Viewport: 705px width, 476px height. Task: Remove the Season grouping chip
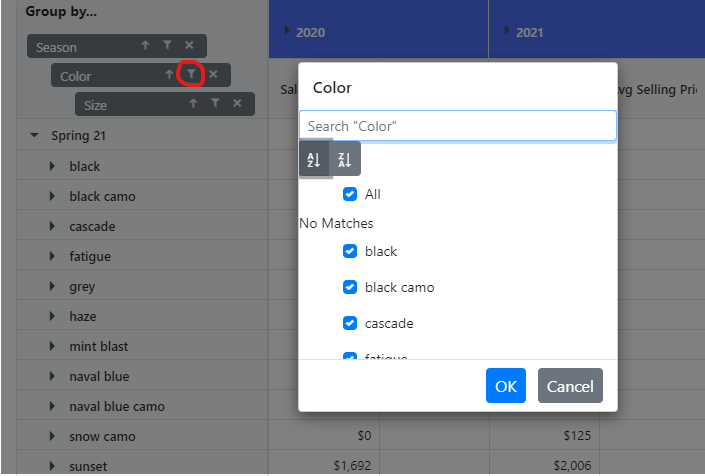click(189, 46)
